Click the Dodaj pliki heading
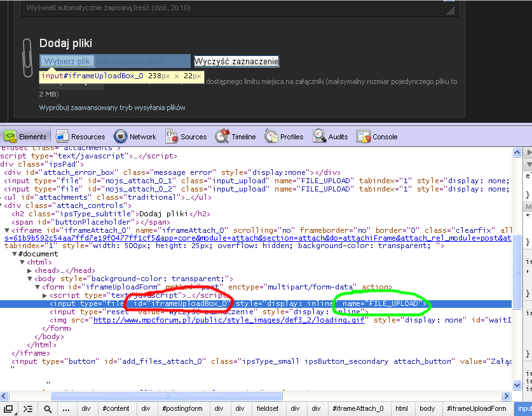The width and height of the screenshot is (532, 416). pyautogui.click(x=65, y=43)
